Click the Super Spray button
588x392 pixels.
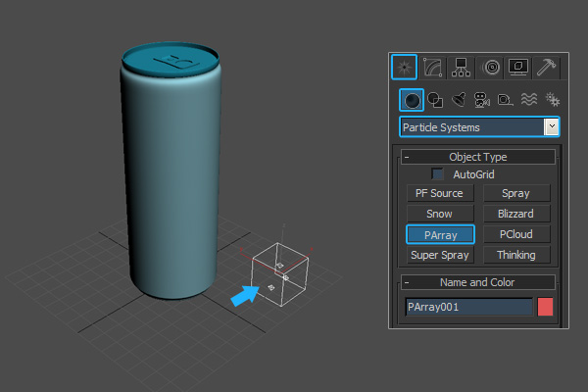(x=440, y=255)
